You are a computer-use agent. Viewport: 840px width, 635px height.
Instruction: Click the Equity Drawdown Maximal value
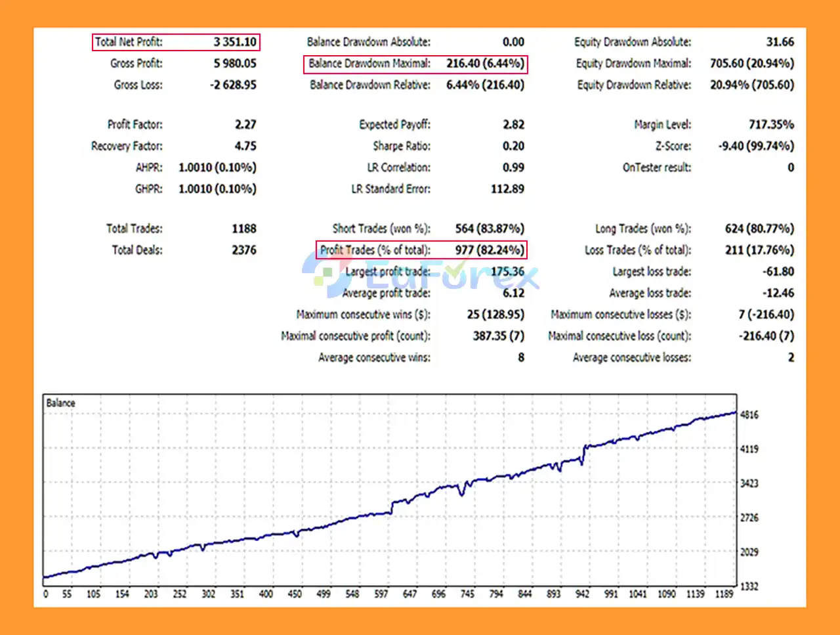click(751, 64)
